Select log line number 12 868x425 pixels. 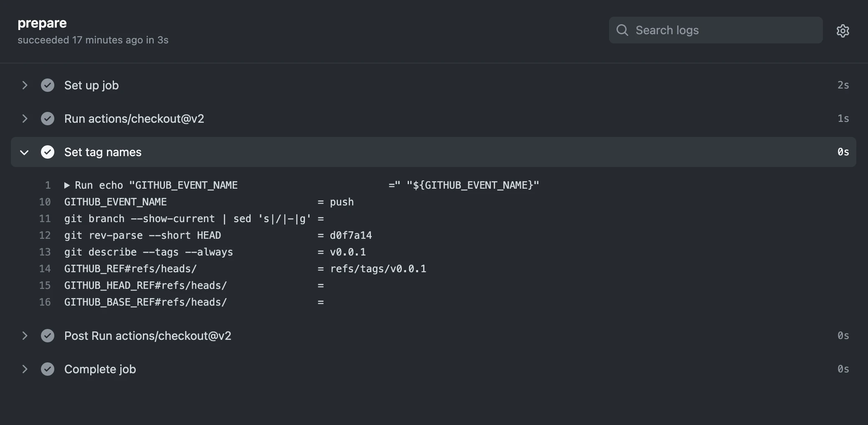click(x=45, y=235)
